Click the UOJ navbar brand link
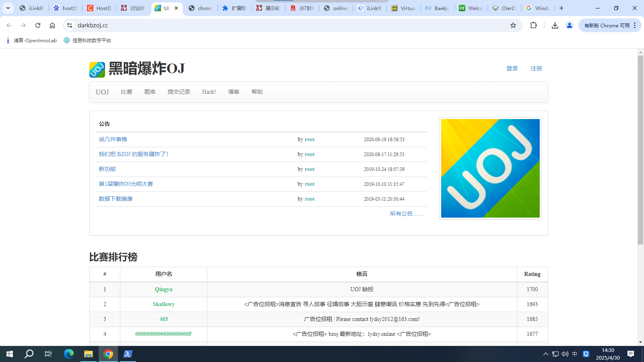This screenshot has width=644, height=362. [102, 92]
